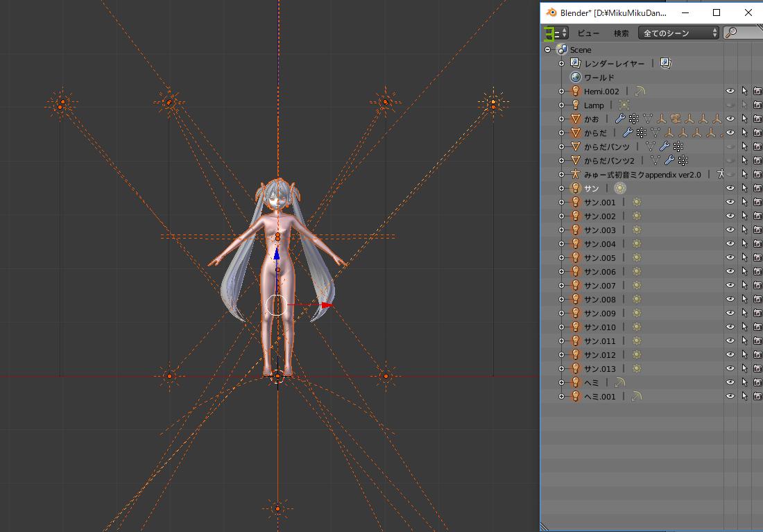763x532 pixels.
Task: Open the 全てのシーン display mode dropdown
Action: click(678, 33)
